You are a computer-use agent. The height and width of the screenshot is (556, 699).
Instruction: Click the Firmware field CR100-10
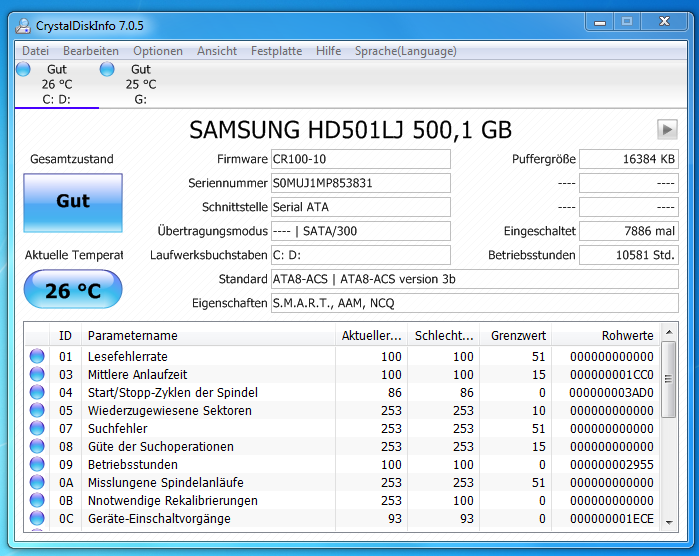pyautogui.click(x=361, y=159)
